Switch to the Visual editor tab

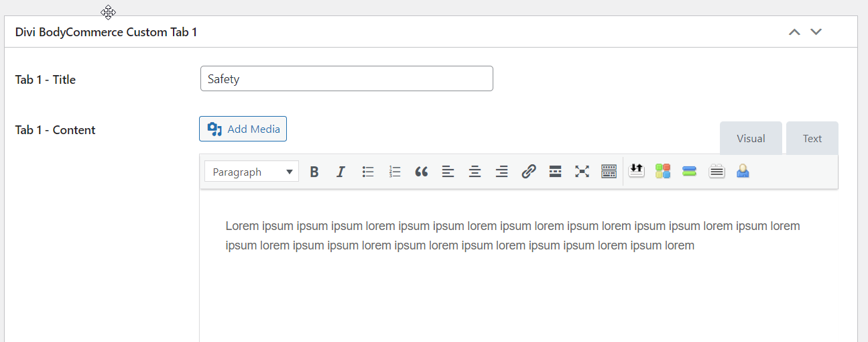(751, 138)
